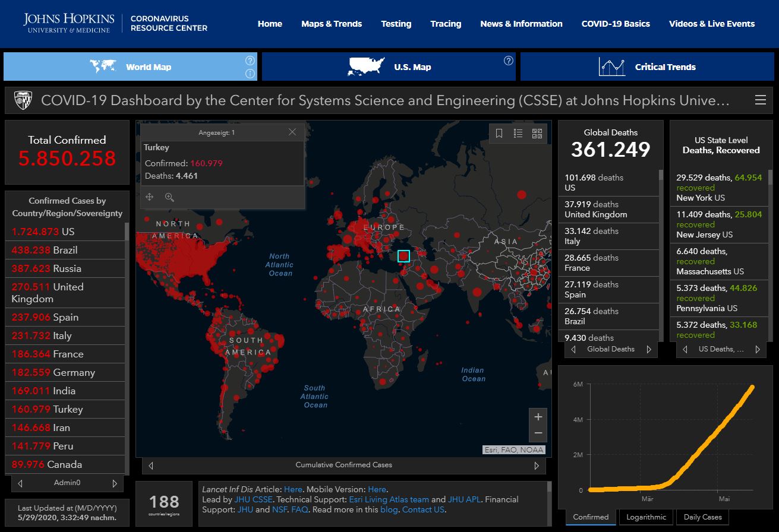Image resolution: width=779 pixels, height=532 pixels.
Task: Open the Esri Living Atlas team link
Action: tap(389, 499)
